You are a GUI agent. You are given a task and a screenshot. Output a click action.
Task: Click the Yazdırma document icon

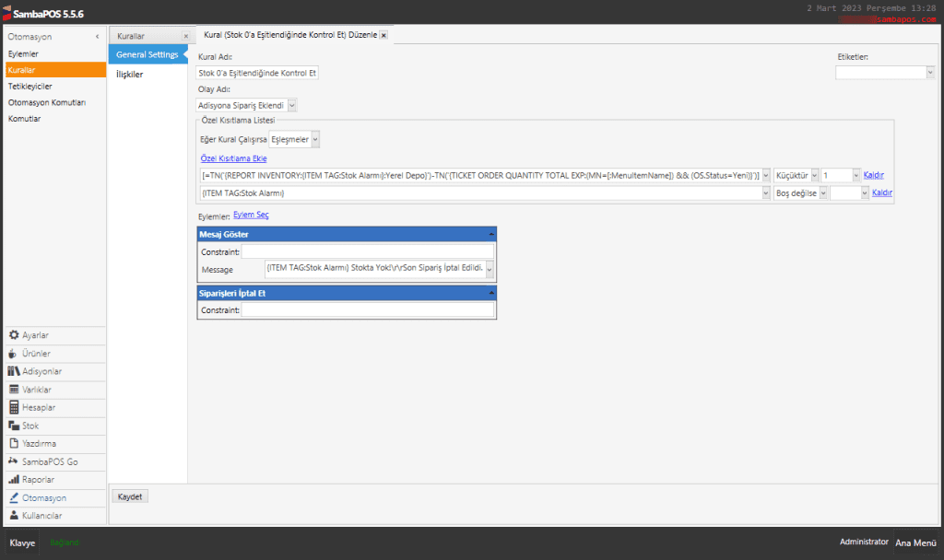click(14, 443)
